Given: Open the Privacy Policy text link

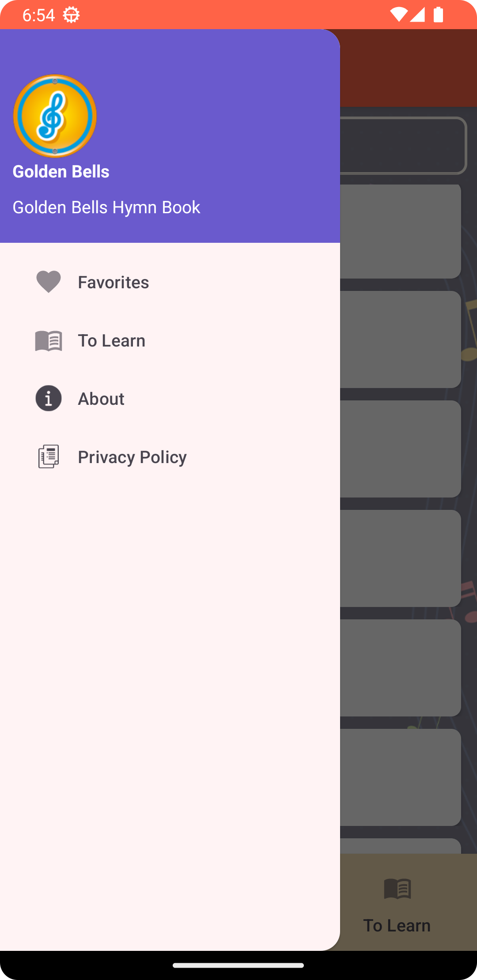Looking at the screenshot, I should 132,457.
